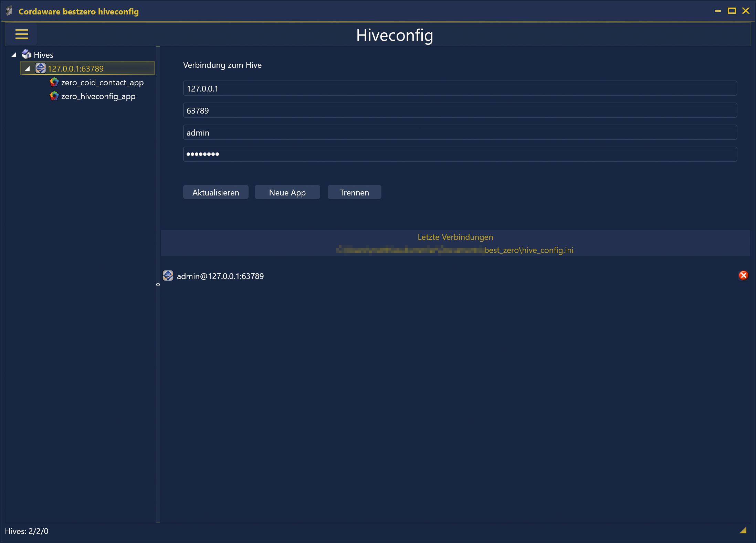Click the zero_coid_contact_app icon

[54, 82]
